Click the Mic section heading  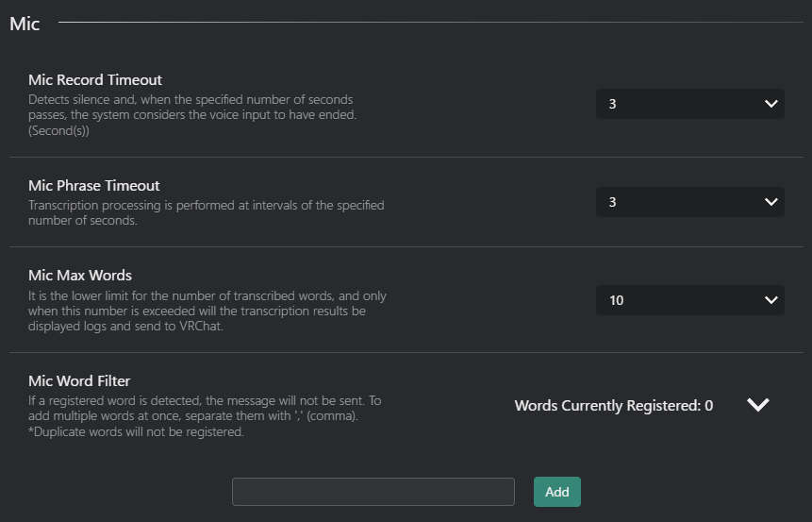pos(25,24)
